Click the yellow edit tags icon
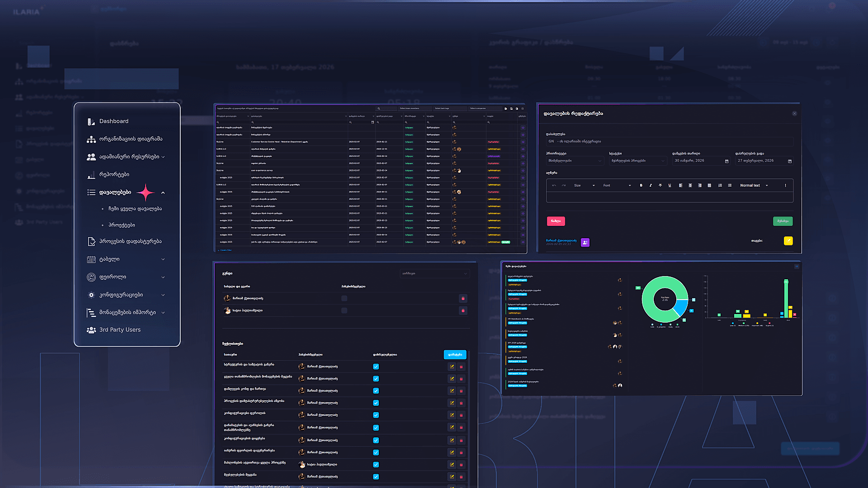Screen dimensions: 868x488 pos(788,241)
